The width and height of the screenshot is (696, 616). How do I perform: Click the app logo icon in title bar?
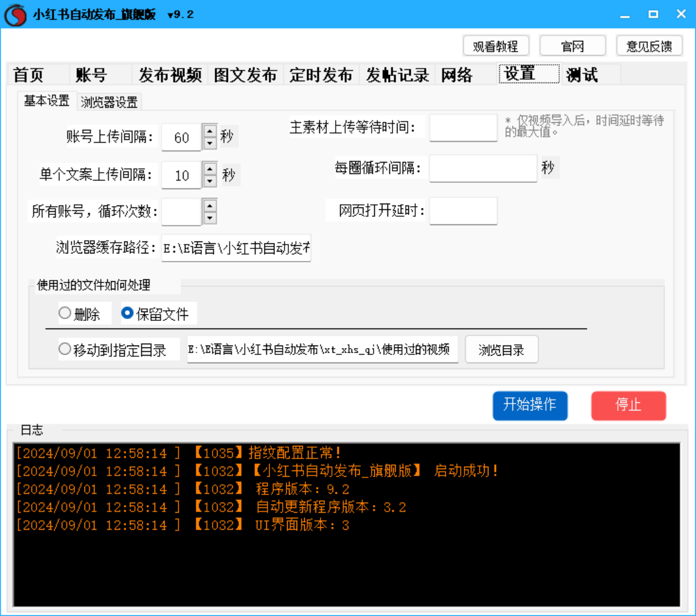click(x=15, y=15)
